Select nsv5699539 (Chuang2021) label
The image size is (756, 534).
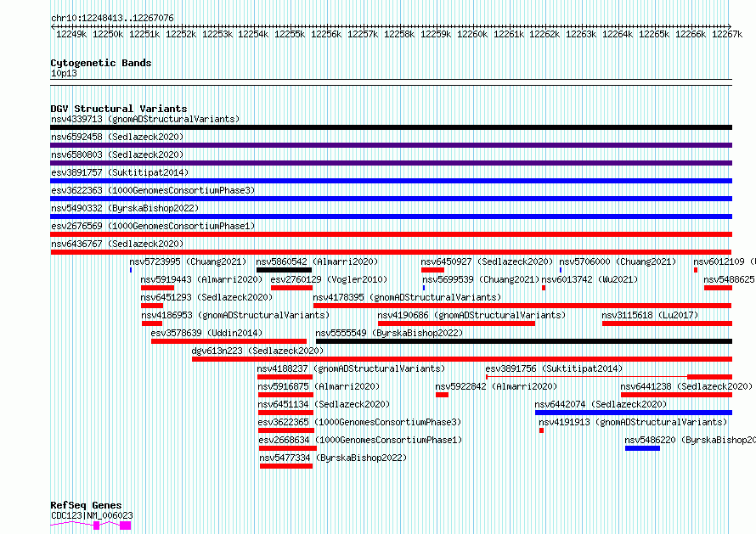(x=481, y=279)
